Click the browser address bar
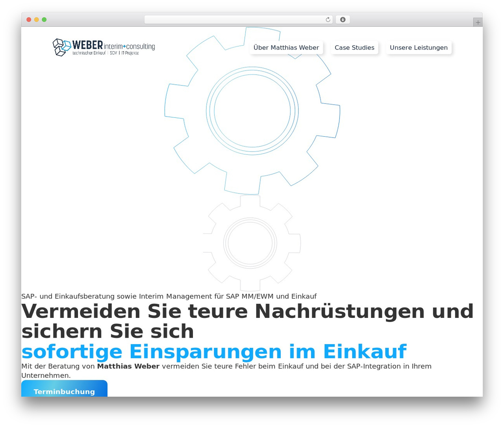504x427 pixels. [x=239, y=20]
